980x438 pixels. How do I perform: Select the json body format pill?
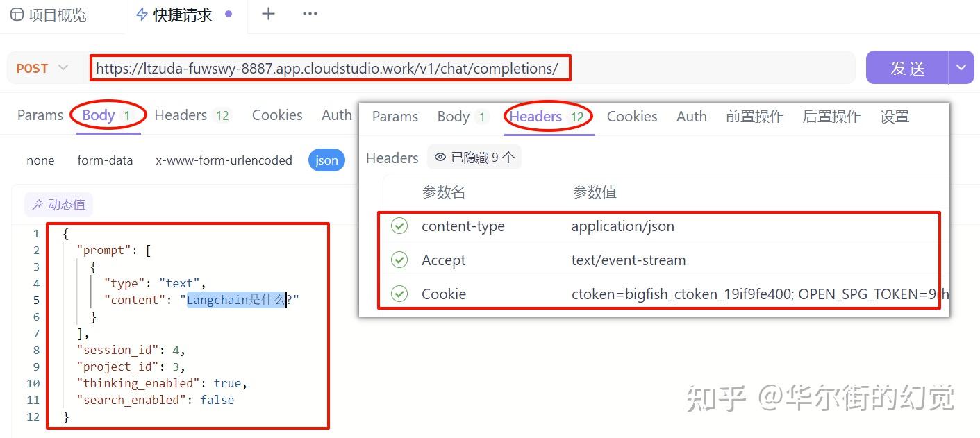click(326, 160)
